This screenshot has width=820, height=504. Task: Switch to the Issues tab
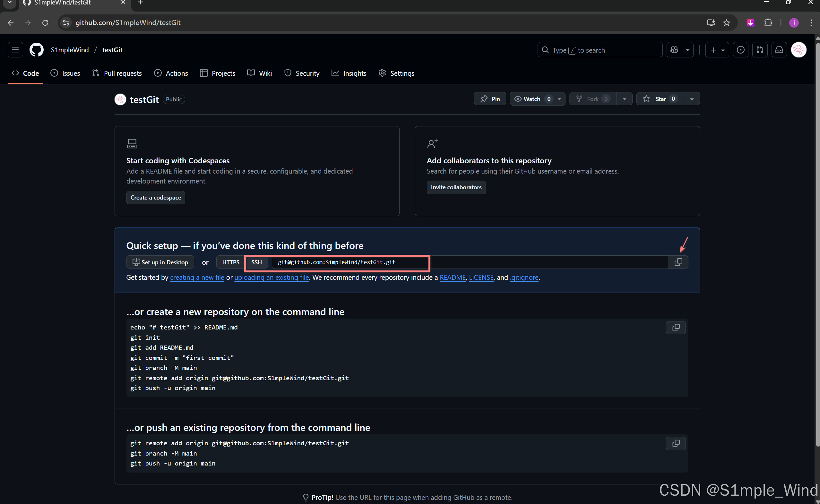click(x=65, y=73)
